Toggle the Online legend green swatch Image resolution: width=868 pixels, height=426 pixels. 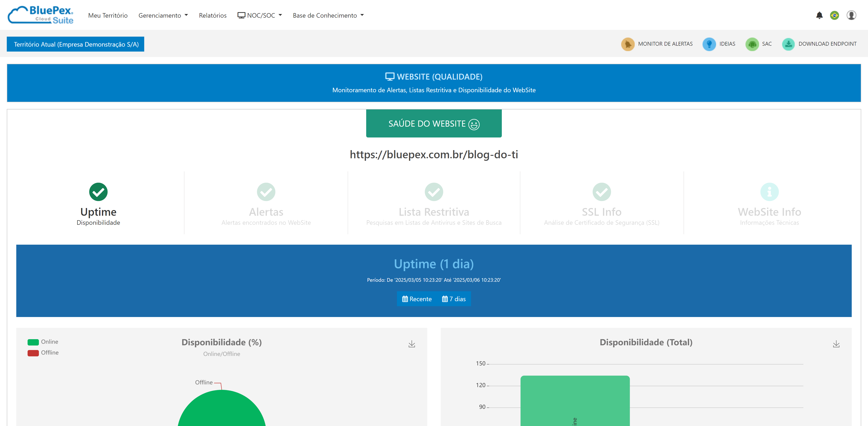click(x=33, y=342)
